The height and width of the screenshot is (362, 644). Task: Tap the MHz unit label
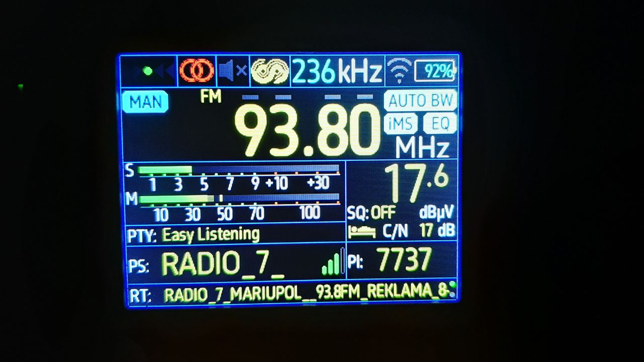pos(422,148)
